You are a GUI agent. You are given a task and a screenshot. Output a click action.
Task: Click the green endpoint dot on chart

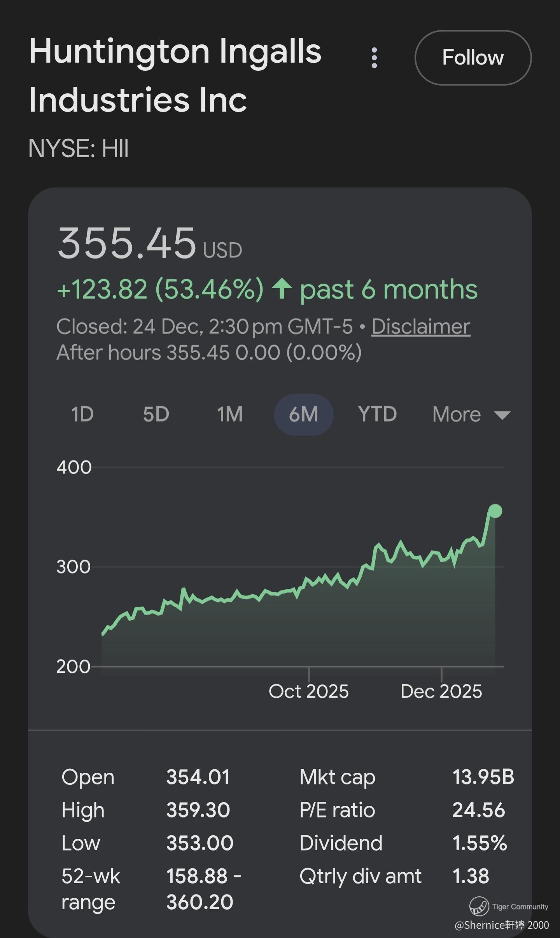point(495,511)
